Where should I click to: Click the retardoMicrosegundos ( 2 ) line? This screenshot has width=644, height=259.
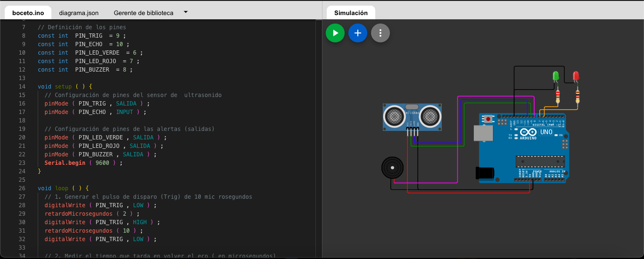(x=92, y=214)
